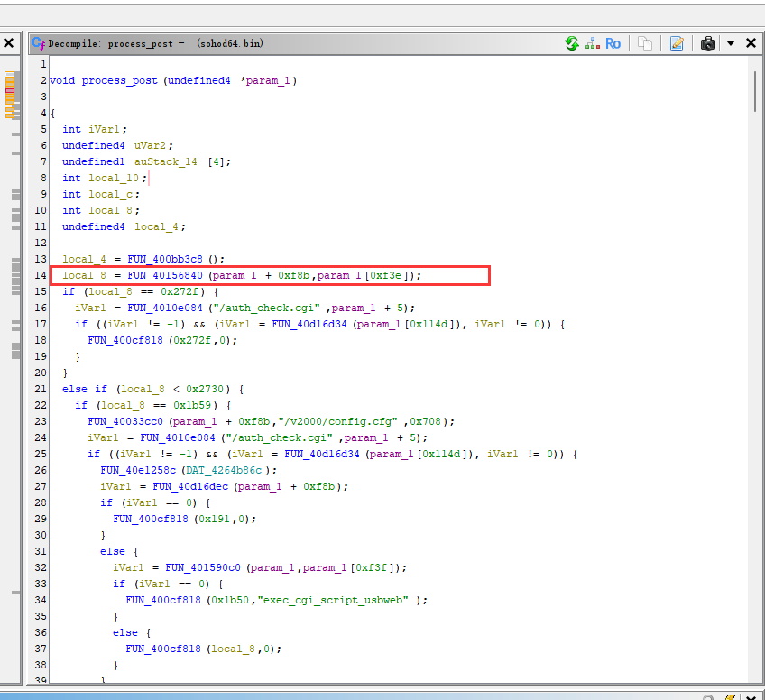This screenshot has width=765, height=700.
Task: Click line number 21 in the gutter
Action: [x=40, y=390]
